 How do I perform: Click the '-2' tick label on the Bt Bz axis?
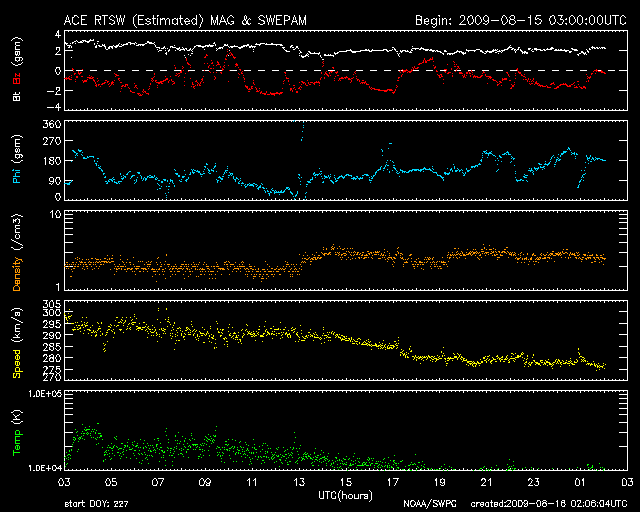coord(53,91)
